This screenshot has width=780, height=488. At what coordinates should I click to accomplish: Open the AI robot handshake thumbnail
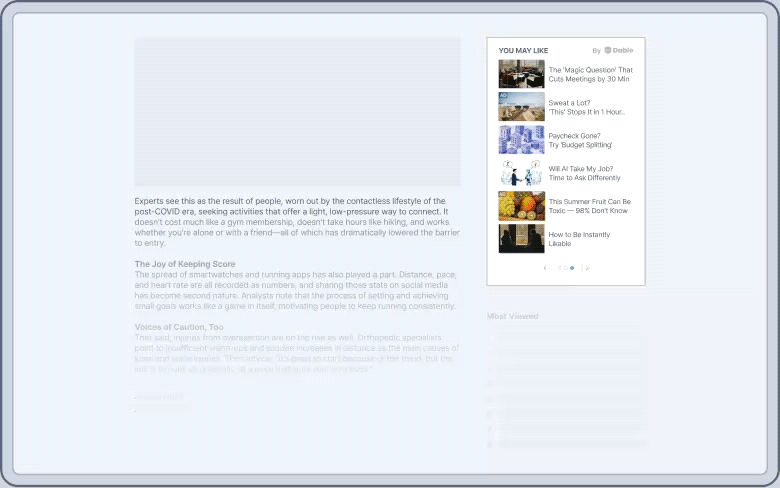pyautogui.click(x=521, y=173)
